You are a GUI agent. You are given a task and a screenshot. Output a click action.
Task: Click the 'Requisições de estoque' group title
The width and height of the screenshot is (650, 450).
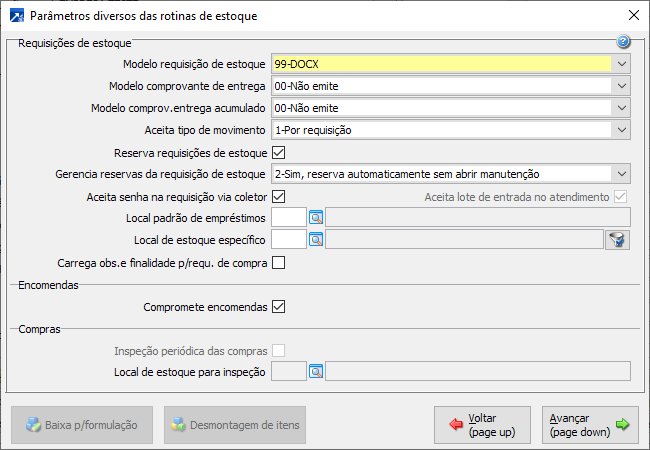pyautogui.click(x=75, y=43)
